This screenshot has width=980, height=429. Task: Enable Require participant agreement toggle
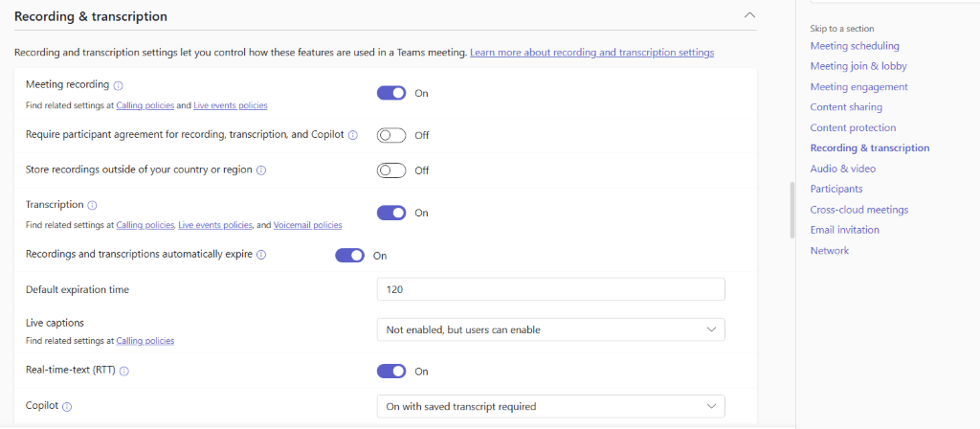391,135
